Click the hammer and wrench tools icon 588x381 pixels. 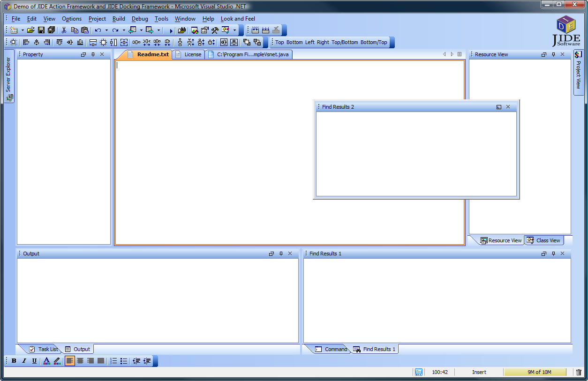(x=215, y=30)
